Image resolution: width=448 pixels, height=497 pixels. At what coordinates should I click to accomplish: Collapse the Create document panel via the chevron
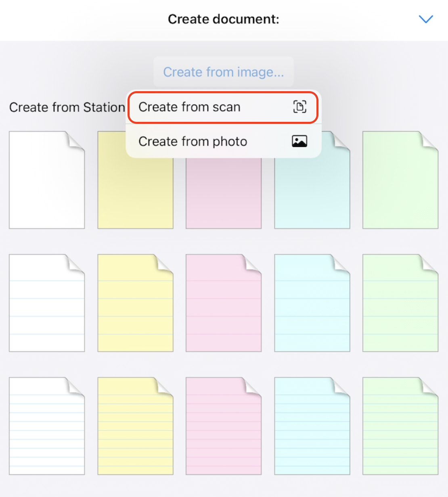pyautogui.click(x=426, y=19)
